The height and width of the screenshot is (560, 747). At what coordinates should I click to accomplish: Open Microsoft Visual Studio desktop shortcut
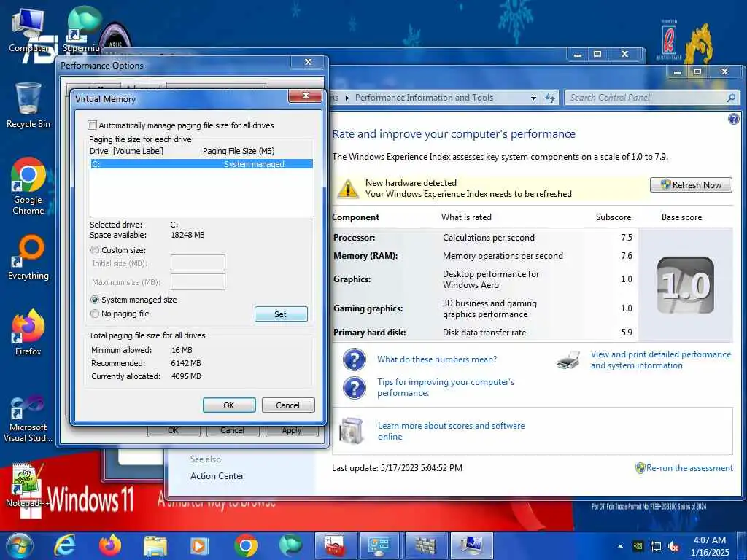coord(28,419)
